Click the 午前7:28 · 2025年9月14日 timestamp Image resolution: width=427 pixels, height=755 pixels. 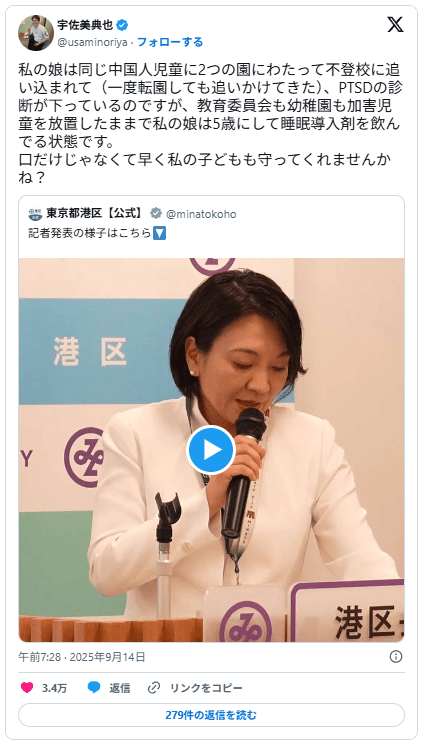82,657
